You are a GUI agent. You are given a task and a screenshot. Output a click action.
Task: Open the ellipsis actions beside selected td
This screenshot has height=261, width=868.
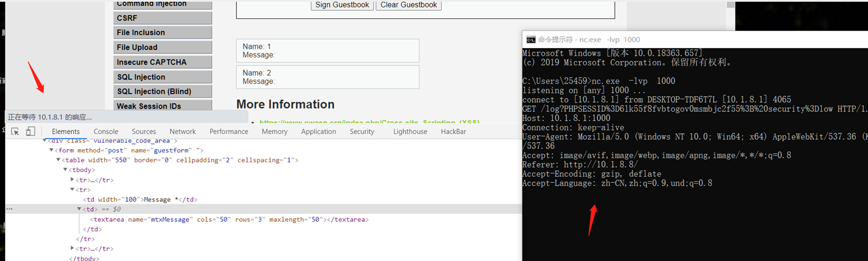(9, 209)
